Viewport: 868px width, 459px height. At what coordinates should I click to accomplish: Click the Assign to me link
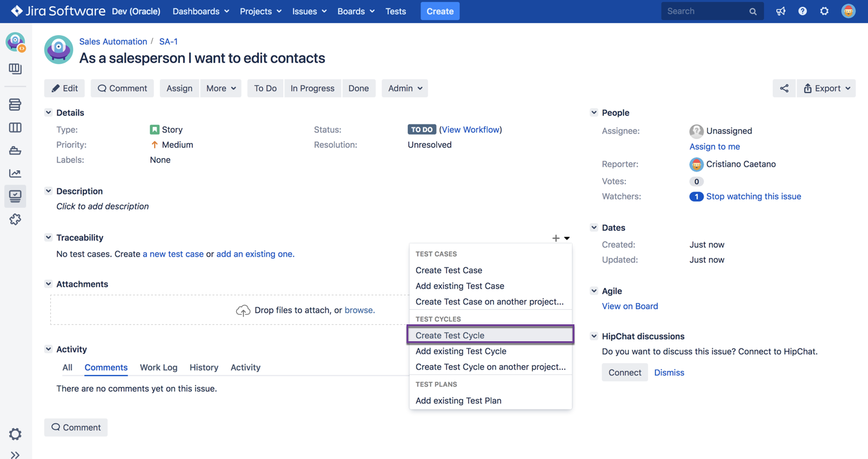[x=715, y=146]
